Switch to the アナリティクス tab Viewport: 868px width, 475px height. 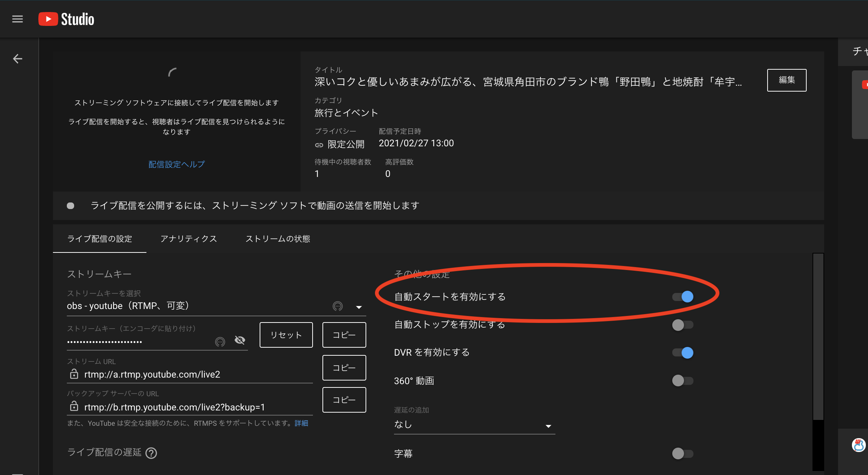pos(188,239)
